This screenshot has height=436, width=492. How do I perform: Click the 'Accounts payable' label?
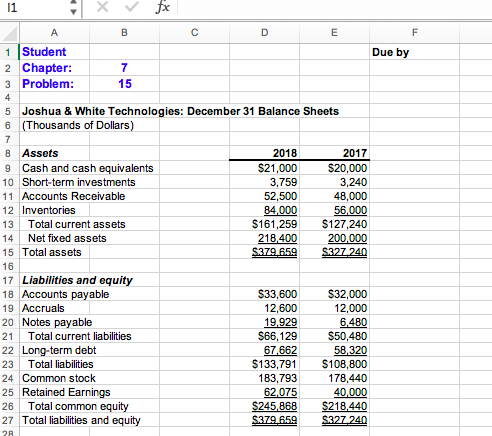click(65, 294)
